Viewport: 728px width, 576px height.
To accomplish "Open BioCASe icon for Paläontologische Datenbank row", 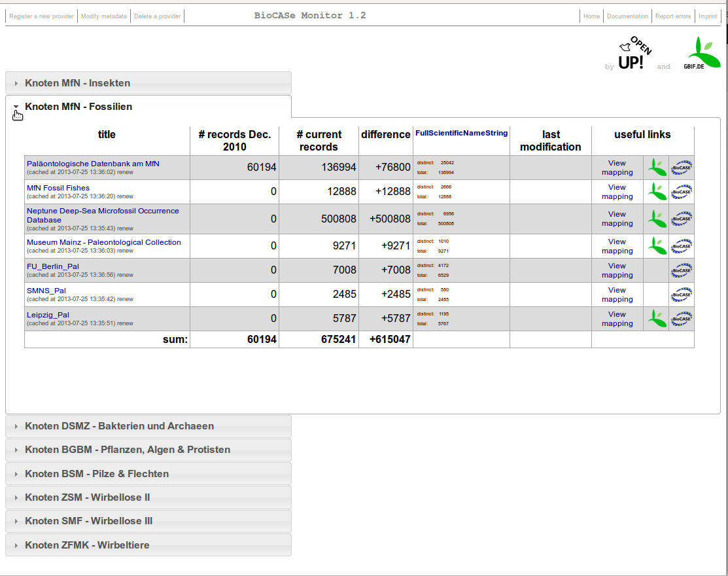I will point(682,167).
